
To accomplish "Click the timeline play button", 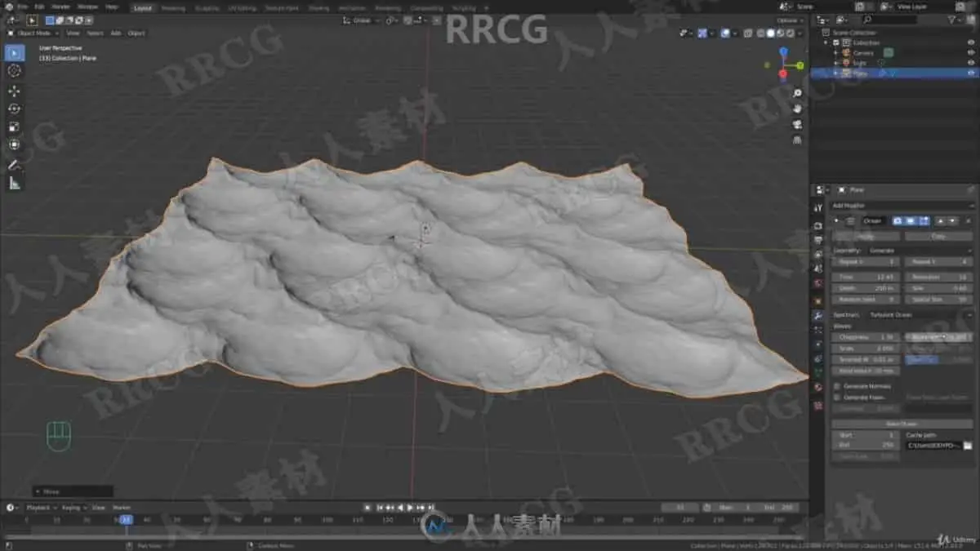I will (x=410, y=507).
